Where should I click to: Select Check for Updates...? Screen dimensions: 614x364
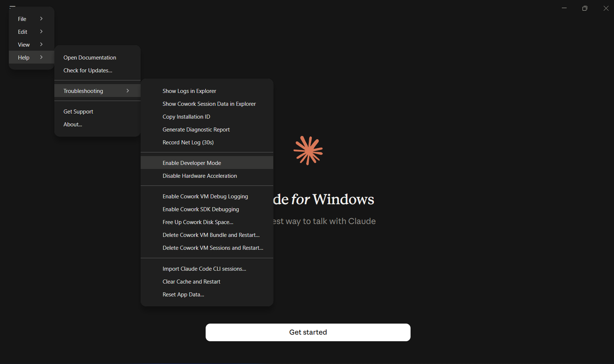click(97, 70)
